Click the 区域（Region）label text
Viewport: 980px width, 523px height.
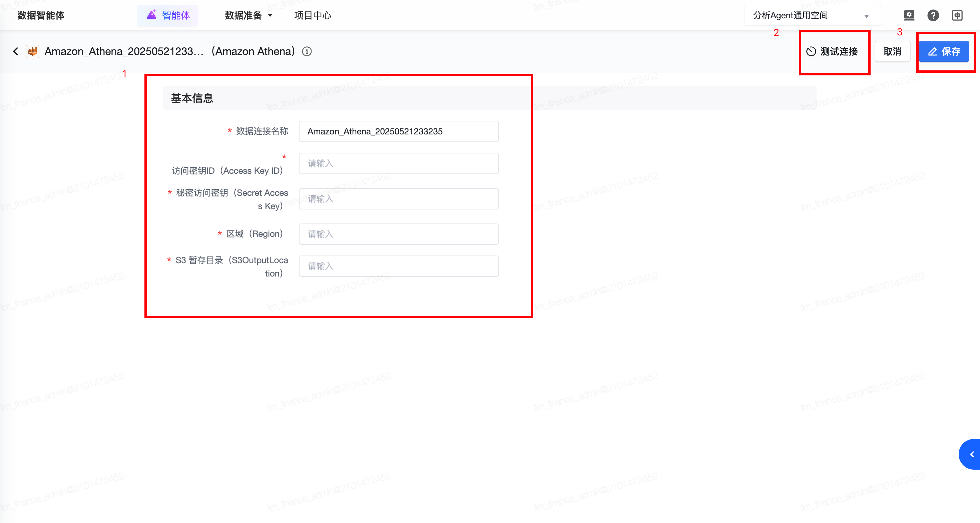(255, 234)
